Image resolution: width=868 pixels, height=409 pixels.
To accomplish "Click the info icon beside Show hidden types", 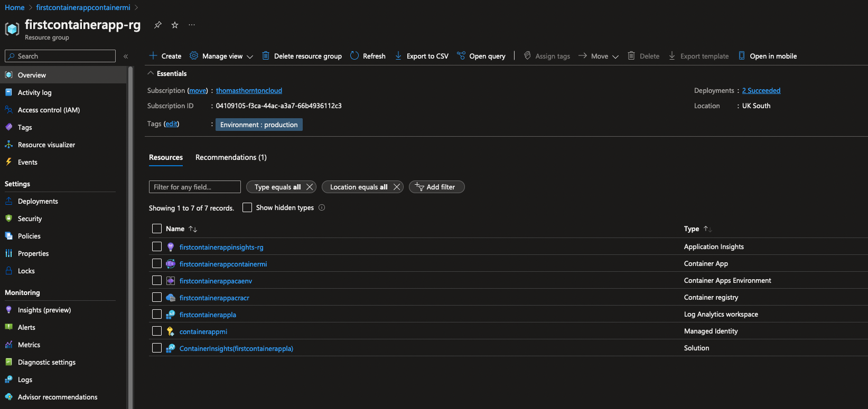I will coord(322,207).
